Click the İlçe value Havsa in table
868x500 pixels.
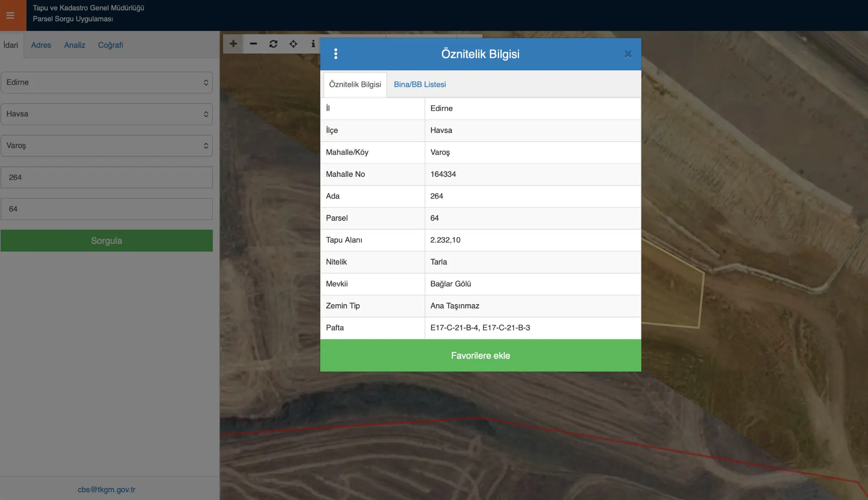pos(441,130)
